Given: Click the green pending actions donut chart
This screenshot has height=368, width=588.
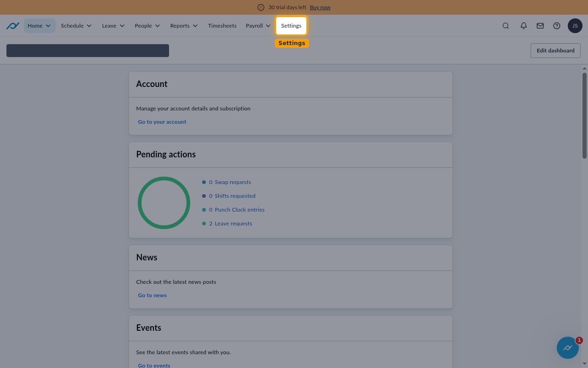Looking at the screenshot, I should pyautogui.click(x=164, y=203).
